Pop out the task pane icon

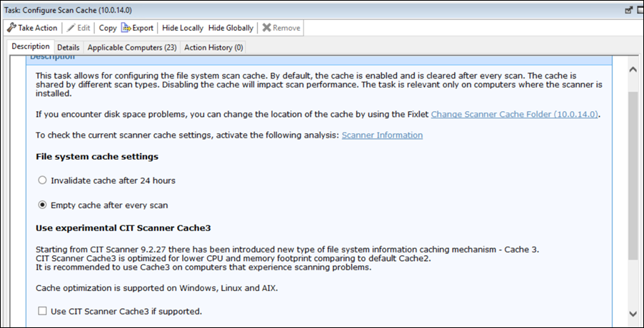coord(629,10)
